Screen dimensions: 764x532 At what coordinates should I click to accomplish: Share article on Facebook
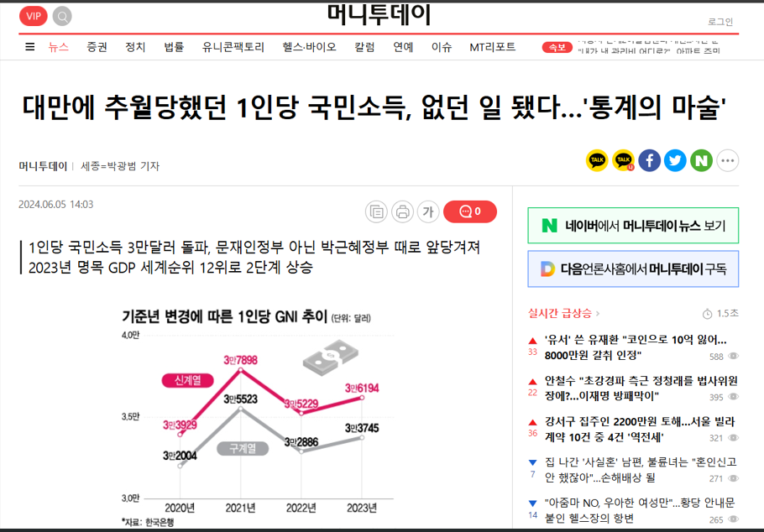[649, 160]
